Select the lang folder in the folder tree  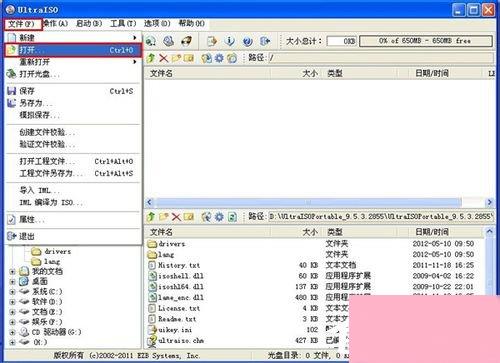point(46,262)
